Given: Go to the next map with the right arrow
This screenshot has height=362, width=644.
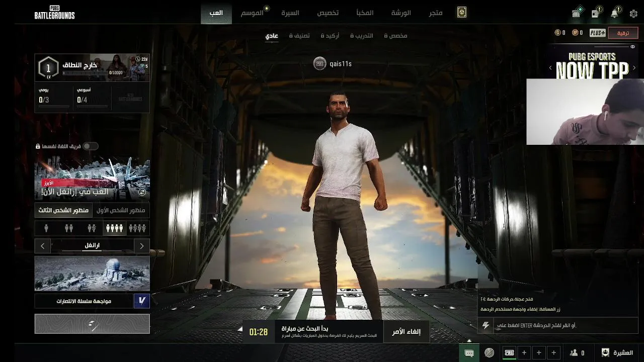Looking at the screenshot, I should 142,246.
